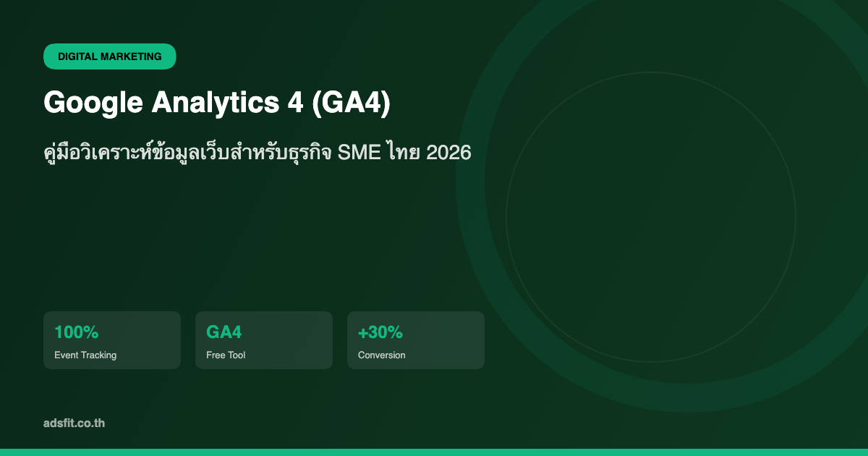This screenshot has height=456, width=868.
Task: Select the Thai subtitle line
Action: 257,153
